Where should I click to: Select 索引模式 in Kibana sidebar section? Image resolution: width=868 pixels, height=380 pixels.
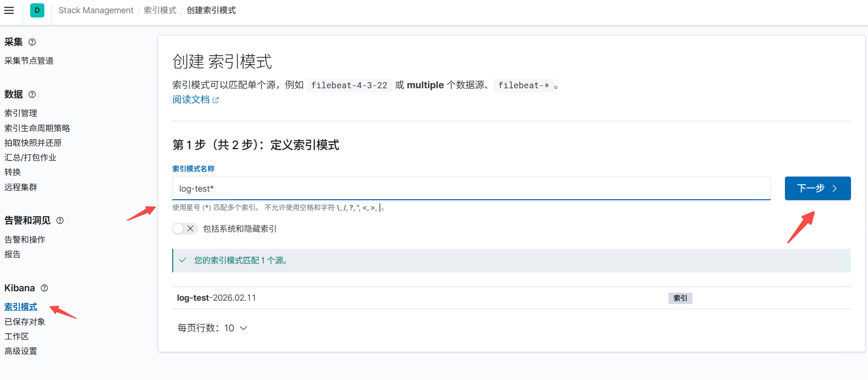21,307
